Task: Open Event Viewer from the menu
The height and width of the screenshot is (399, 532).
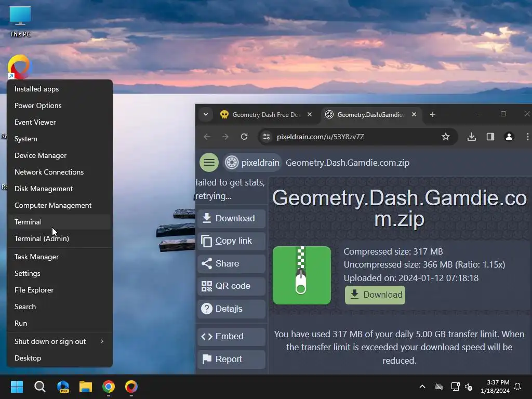Action: (x=60, y=122)
